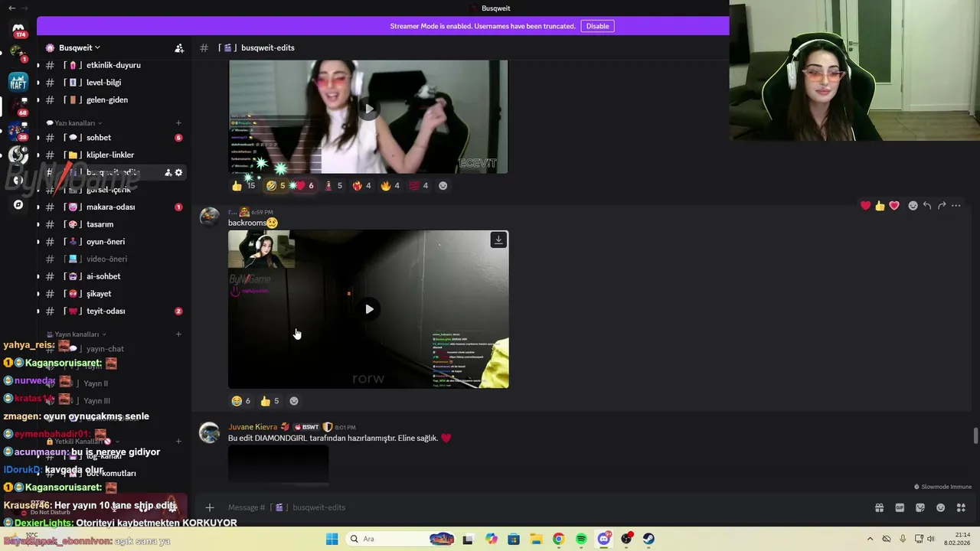Screen dimensions: 980x551
Task: Open Juvane Kievra user profile
Action: tap(252, 427)
